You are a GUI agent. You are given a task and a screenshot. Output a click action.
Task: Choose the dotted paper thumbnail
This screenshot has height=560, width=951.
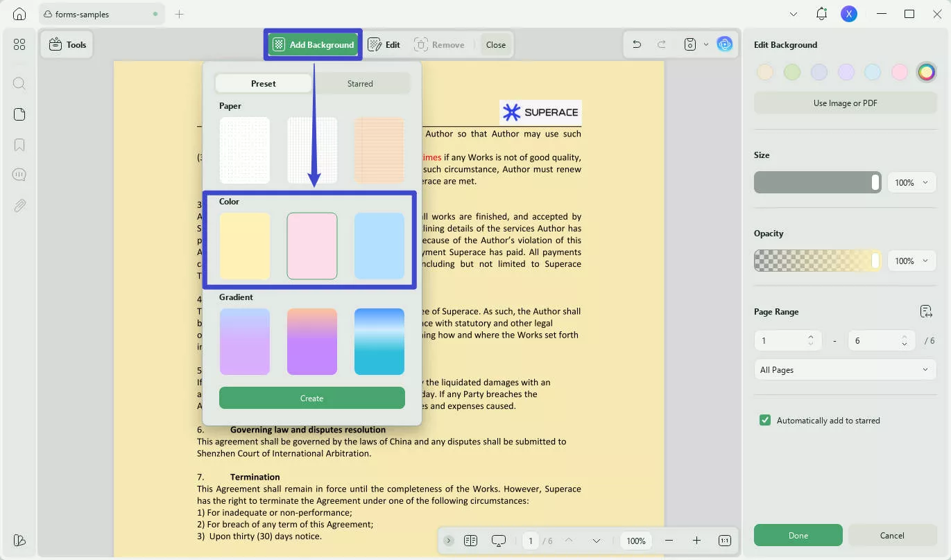tap(245, 150)
